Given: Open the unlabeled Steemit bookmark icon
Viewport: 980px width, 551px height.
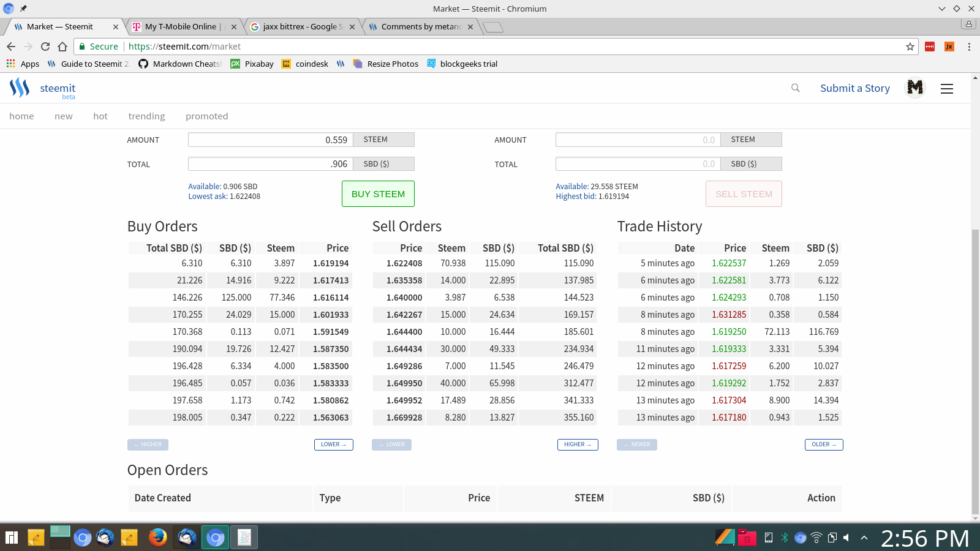Looking at the screenshot, I should 341,64.
